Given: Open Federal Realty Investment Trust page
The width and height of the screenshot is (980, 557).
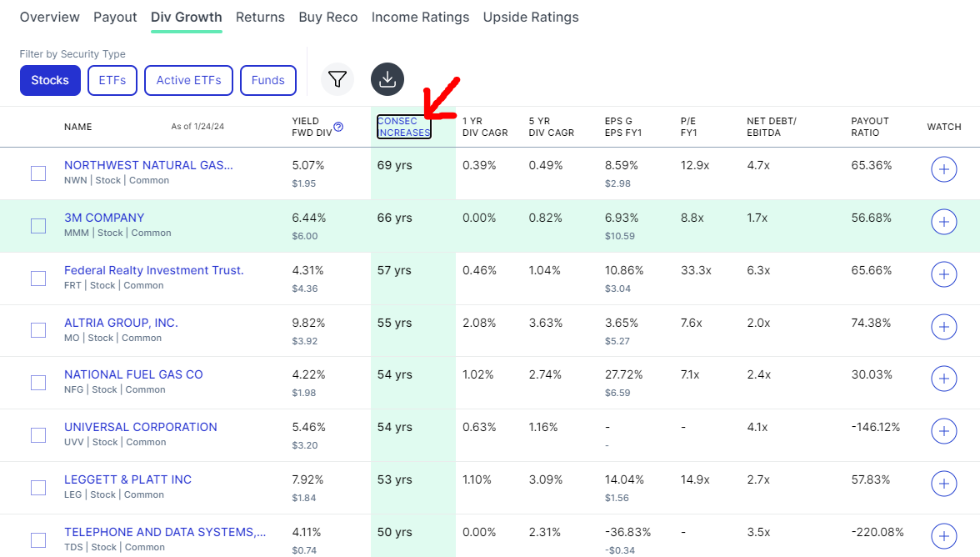Looking at the screenshot, I should click(153, 270).
